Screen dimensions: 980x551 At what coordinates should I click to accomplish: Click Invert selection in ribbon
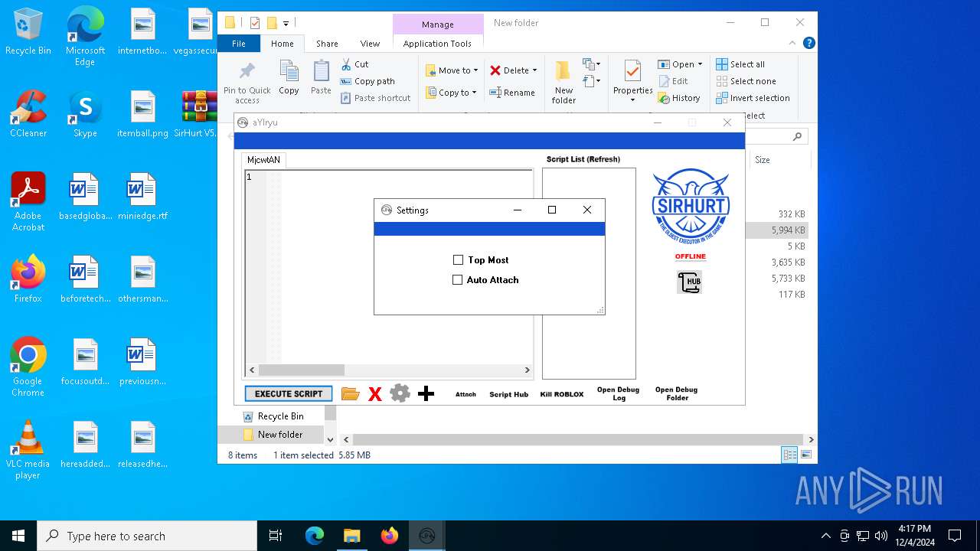coord(753,98)
